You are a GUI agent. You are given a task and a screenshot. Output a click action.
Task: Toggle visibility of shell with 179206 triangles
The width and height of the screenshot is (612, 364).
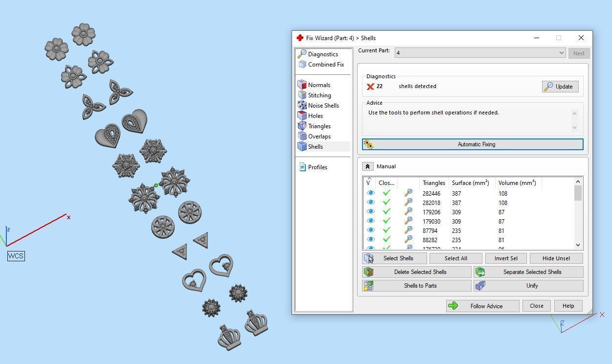[x=370, y=212]
